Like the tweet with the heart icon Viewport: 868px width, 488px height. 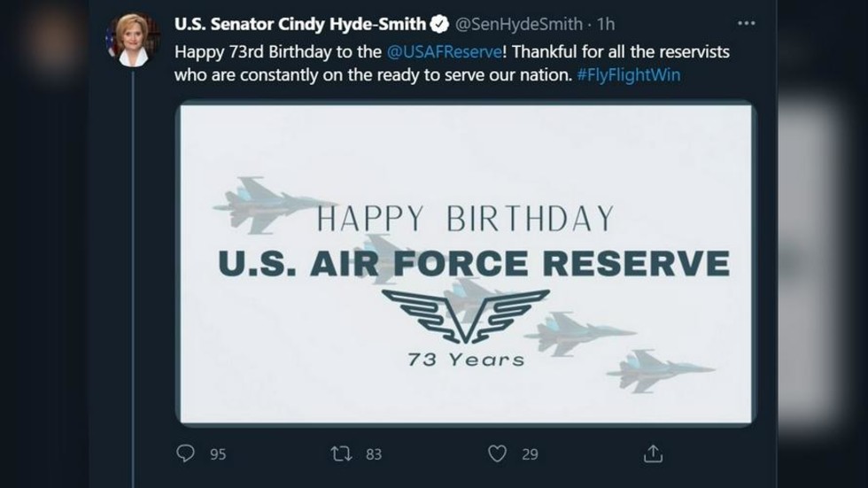(498, 453)
